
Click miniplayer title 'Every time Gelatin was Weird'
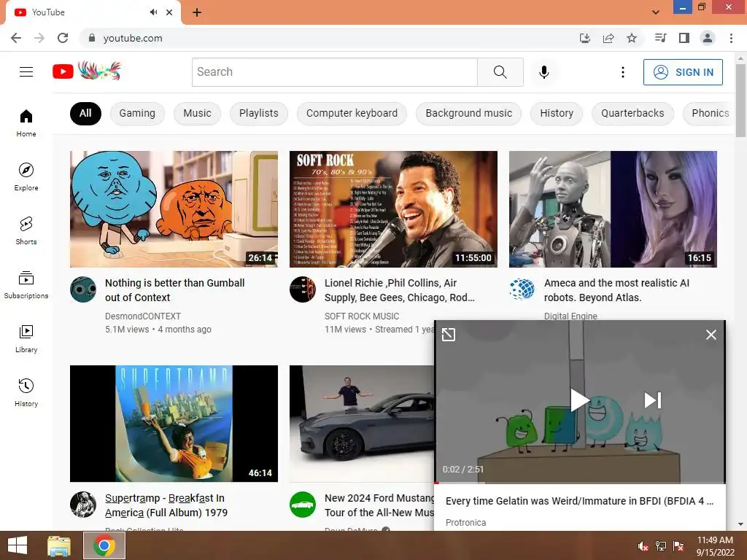pyautogui.click(x=579, y=501)
